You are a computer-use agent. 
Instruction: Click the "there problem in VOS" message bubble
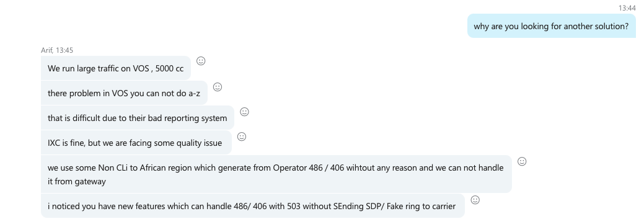[124, 93]
